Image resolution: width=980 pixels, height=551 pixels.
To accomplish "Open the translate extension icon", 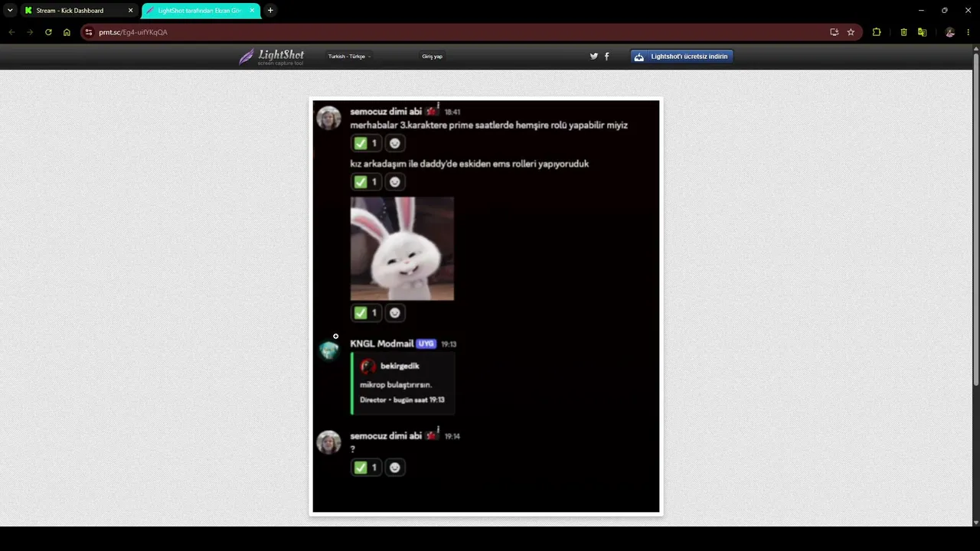I will coord(922,32).
